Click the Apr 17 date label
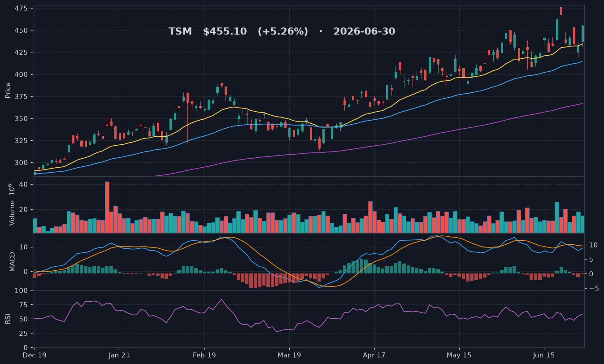The width and height of the screenshot is (604, 364). click(374, 355)
